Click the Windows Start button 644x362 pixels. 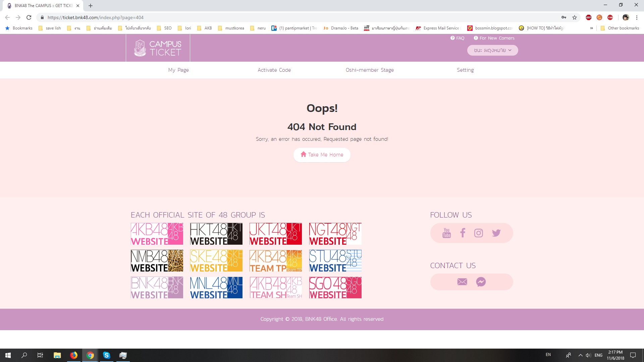8,355
